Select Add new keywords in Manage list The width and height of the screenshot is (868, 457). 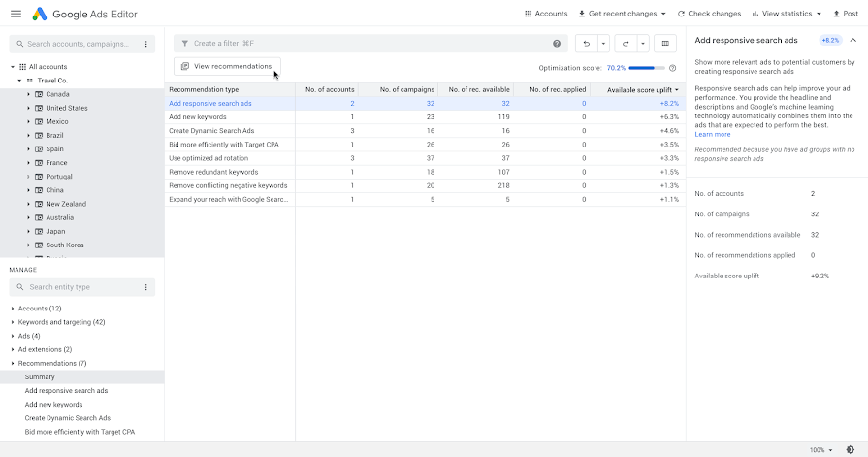[53, 405]
